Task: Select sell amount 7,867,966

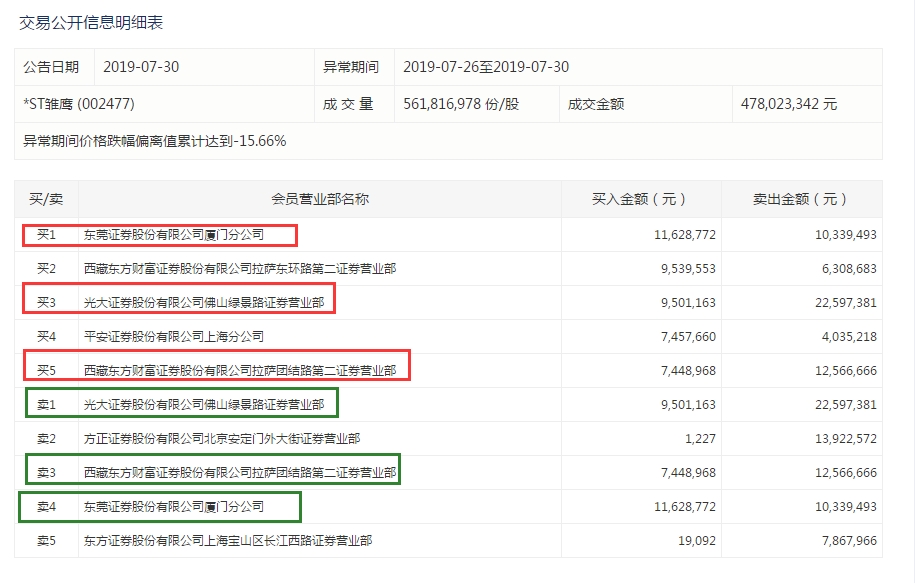Action: pos(849,540)
